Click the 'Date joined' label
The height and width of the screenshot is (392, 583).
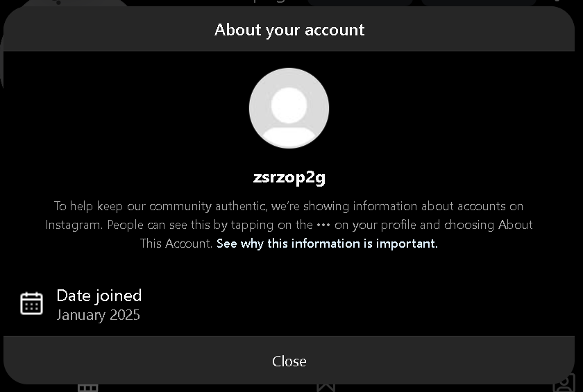pyautogui.click(x=99, y=296)
